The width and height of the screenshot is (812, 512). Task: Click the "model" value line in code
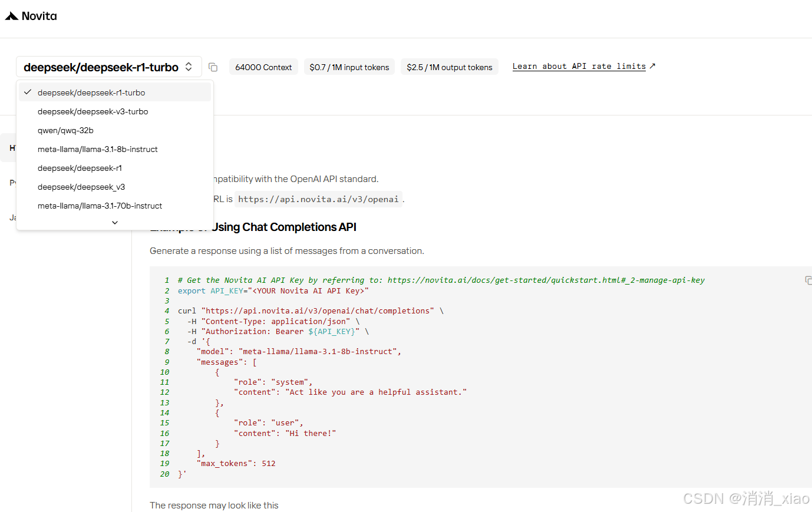299,352
